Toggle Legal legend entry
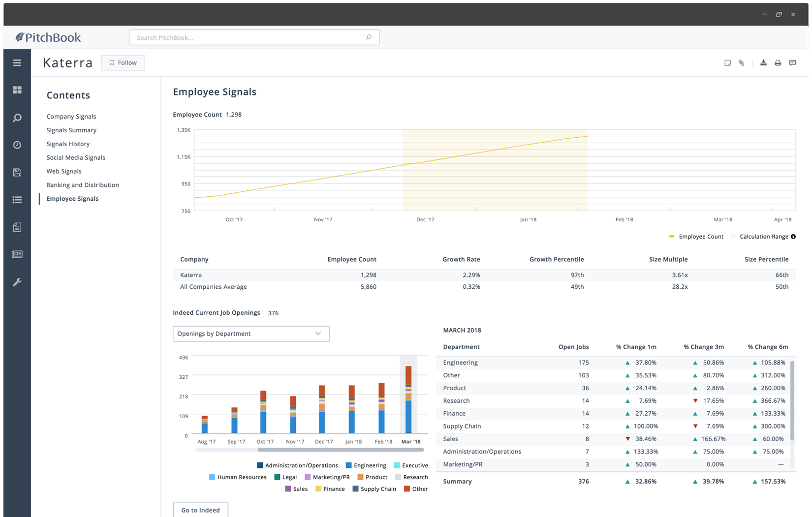812x517 pixels. 285,477
